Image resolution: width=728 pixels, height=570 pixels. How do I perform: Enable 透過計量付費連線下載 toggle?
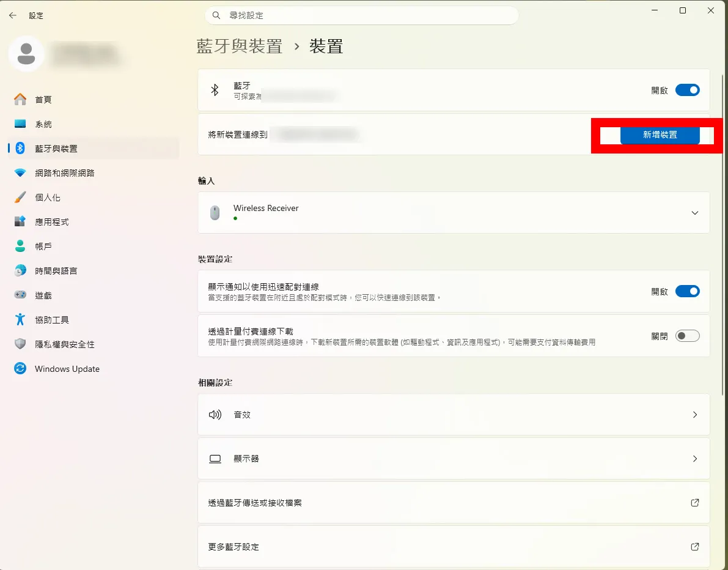pyautogui.click(x=687, y=336)
